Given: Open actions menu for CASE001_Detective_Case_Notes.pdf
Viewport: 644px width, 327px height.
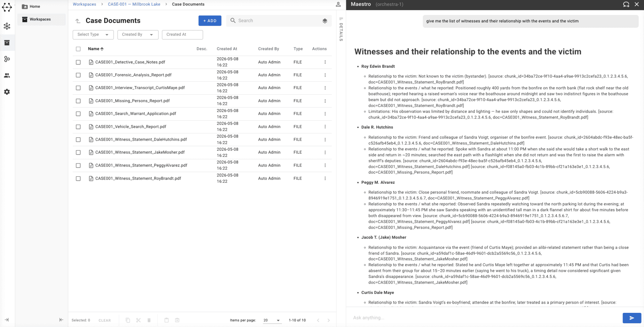Looking at the screenshot, I should pos(325,62).
